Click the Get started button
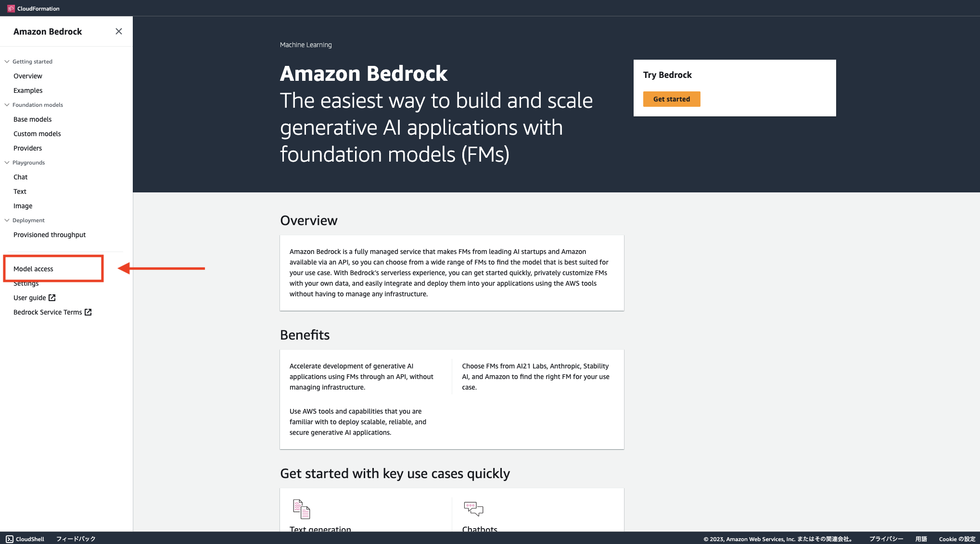 [672, 99]
